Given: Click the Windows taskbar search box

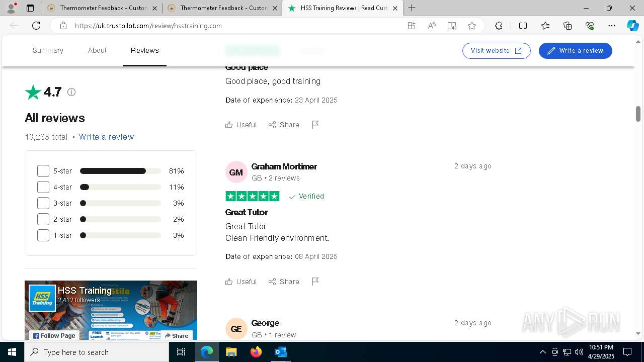Looking at the screenshot, I should pyautogui.click(x=97, y=352).
